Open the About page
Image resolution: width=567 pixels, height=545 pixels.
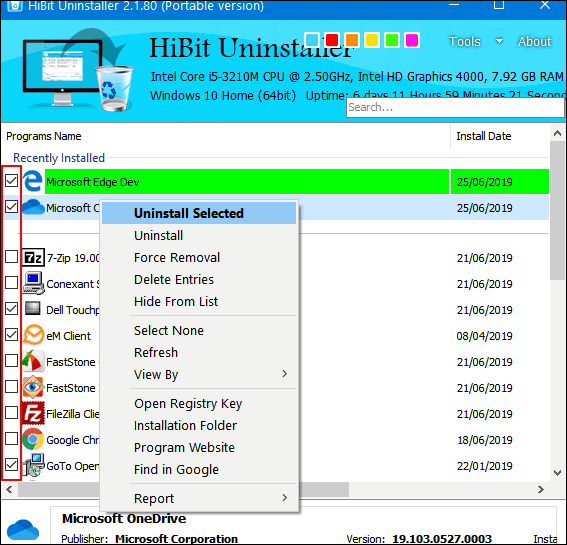click(x=534, y=41)
